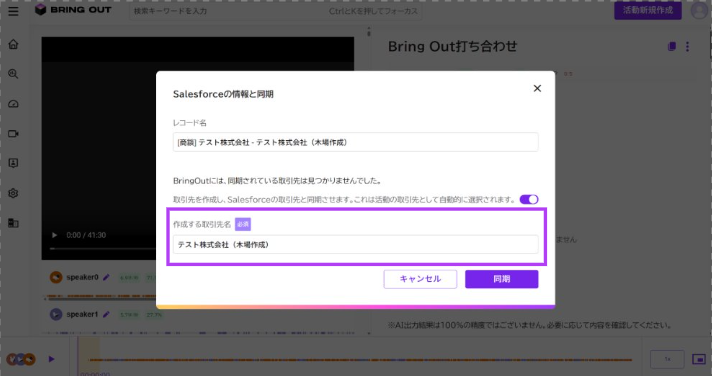The image size is (712, 376).
Task: Open the three-dot menu beside meeting title
Action: click(x=687, y=46)
